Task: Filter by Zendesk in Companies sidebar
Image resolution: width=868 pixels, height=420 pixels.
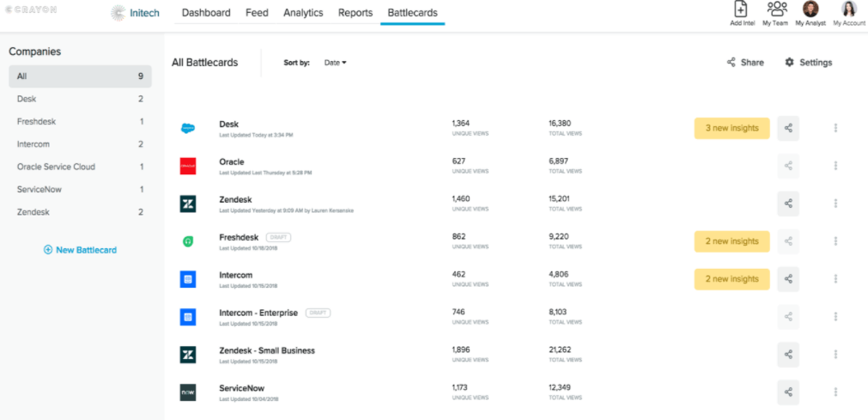Action: 80,211
